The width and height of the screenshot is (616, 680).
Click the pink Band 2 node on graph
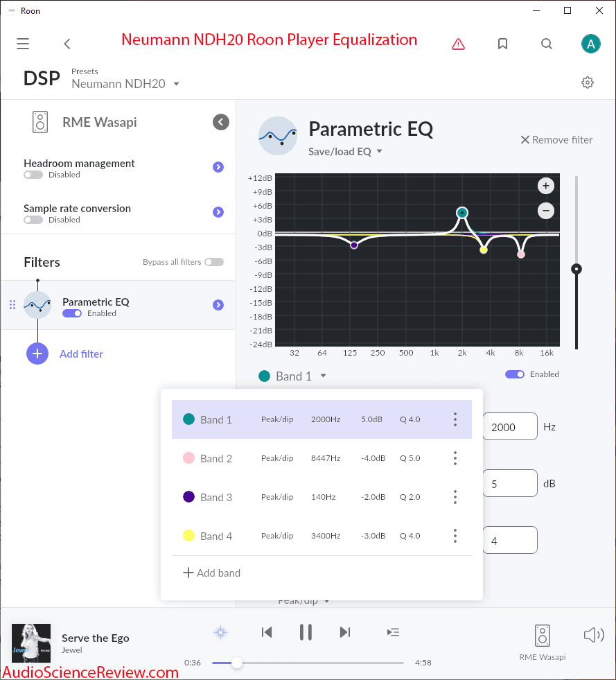(x=521, y=254)
